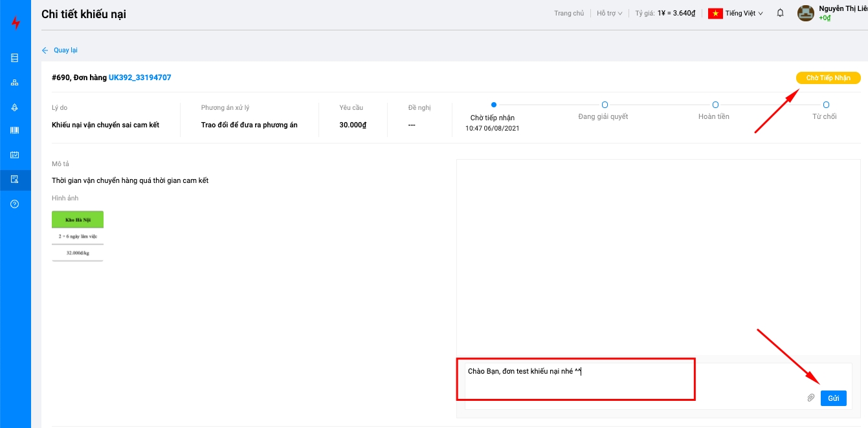Open the calendar checklist sidebar icon
The image size is (868, 428).
pyautogui.click(x=15, y=155)
